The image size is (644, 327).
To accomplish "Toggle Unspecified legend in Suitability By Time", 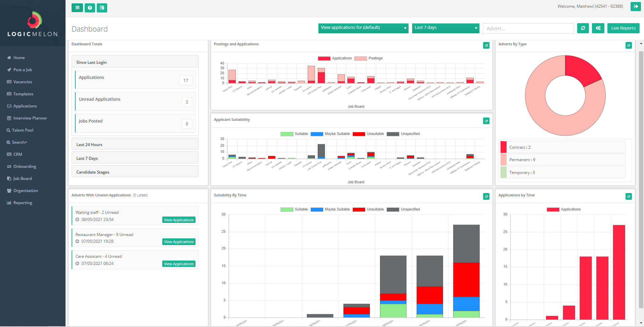I will click(403, 209).
